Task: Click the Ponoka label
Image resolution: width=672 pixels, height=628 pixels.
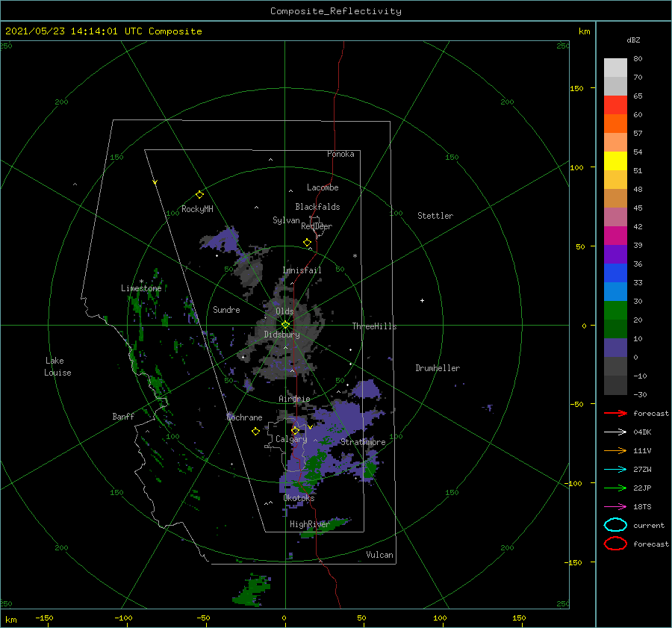Action: (x=340, y=155)
